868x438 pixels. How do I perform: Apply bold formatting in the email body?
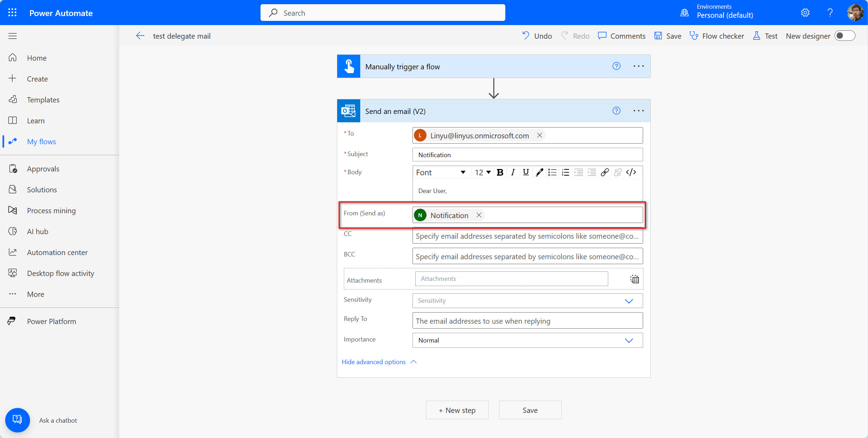click(x=500, y=172)
